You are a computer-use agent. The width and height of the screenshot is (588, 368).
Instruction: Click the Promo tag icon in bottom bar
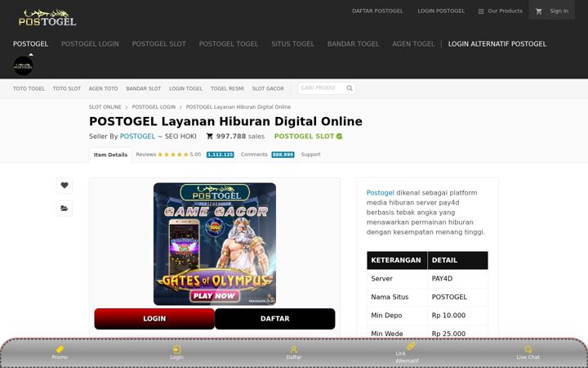coord(60,349)
